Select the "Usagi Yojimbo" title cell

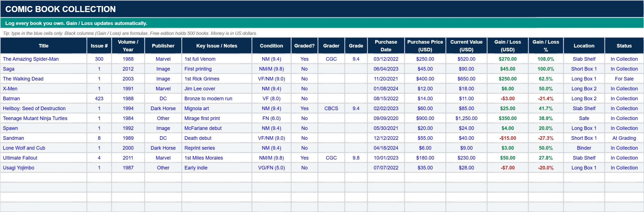point(44,168)
